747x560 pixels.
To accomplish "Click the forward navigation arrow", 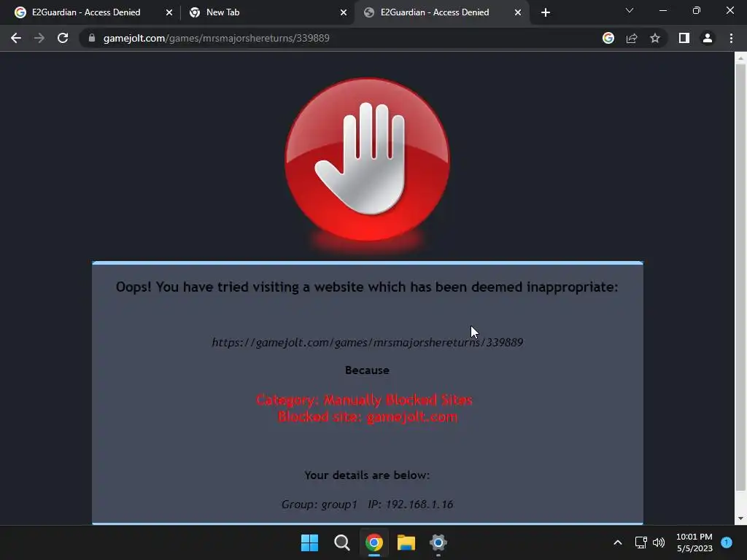I will tap(39, 38).
